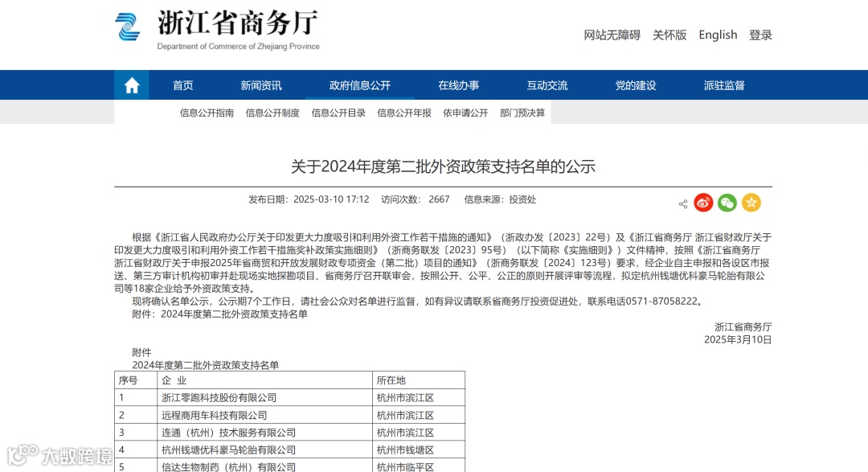The image size is (868, 472).
Task: Open 信息公开制度 submenu link
Action: 272,113
